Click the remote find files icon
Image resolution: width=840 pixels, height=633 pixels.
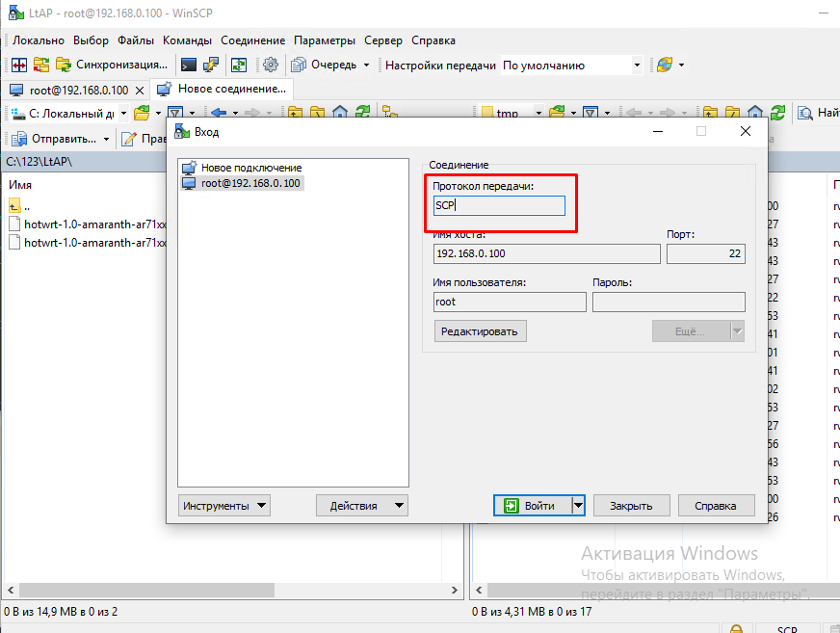[x=805, y=113]
